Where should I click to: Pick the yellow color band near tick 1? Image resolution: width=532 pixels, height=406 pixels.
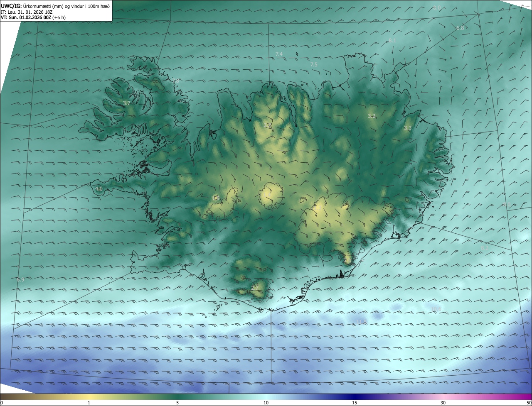pyautogui.click(x=89, y=396)
